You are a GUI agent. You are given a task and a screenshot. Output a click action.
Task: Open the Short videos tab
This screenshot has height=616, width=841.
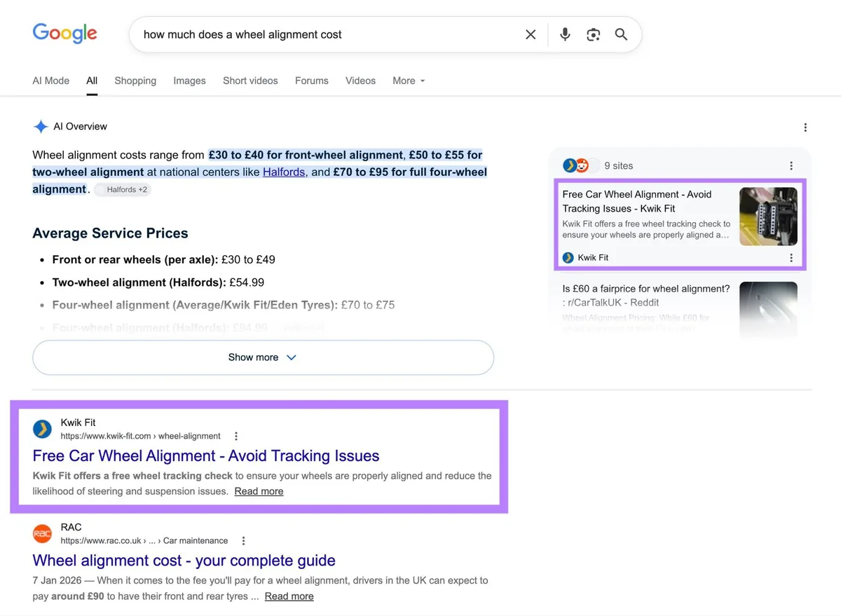[250, 81]
